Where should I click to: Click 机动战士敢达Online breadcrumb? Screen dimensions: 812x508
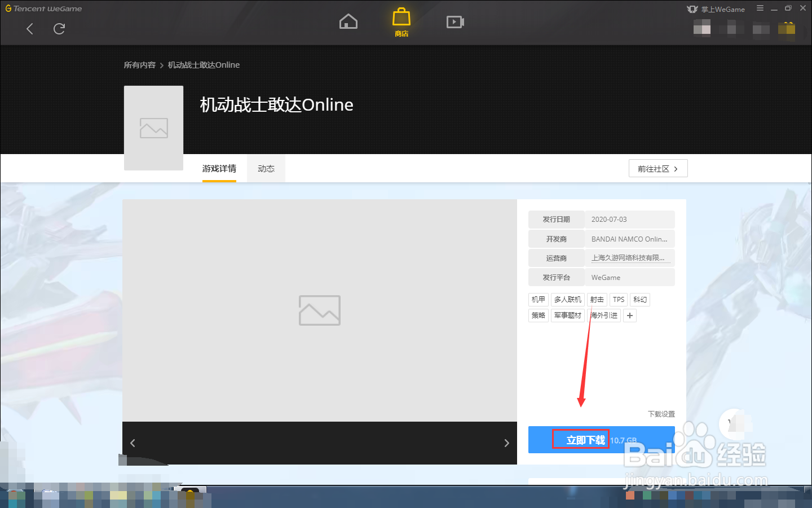(x=204, y=65)
